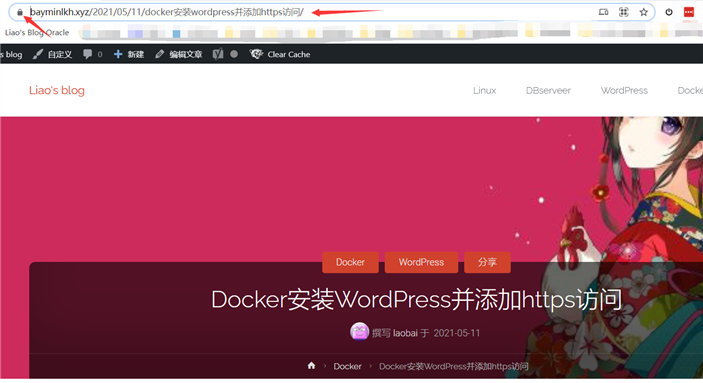Open the DBserveer navigation item
Viewport: 703px width, 383px height.
pyautogui.click(x=548, y=91)
